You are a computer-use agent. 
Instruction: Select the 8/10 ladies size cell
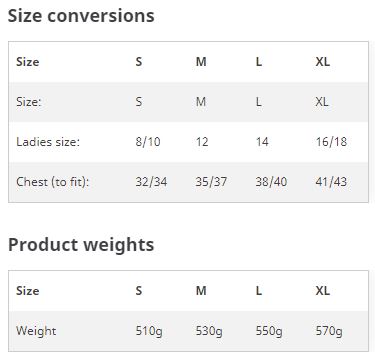point(148,142)
